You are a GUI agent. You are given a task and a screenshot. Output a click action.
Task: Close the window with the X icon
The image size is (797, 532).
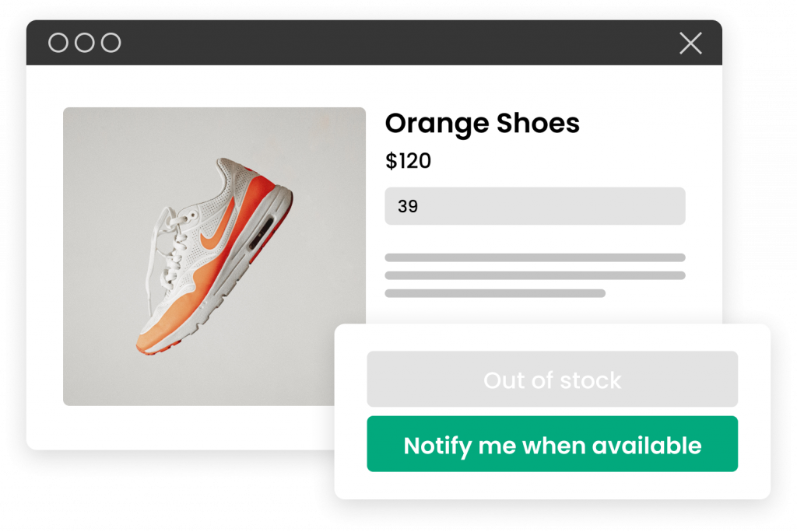point(691,43)
